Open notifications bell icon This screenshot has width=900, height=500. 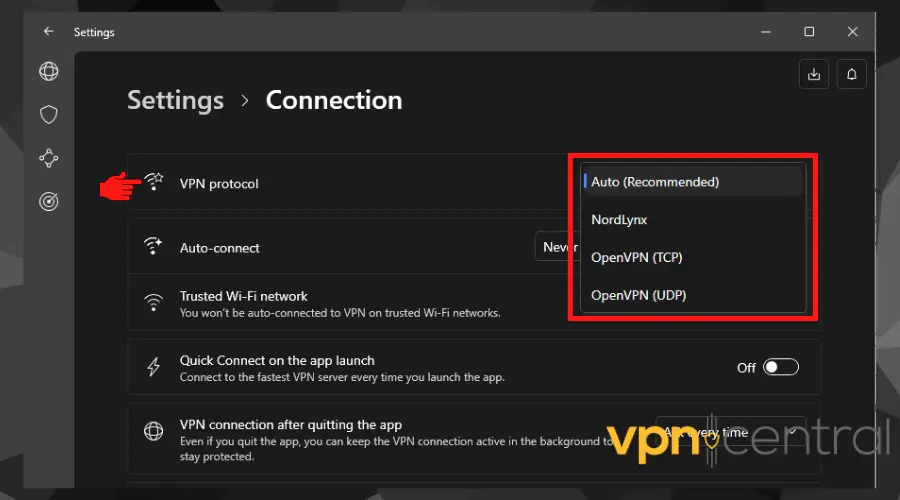852,74
